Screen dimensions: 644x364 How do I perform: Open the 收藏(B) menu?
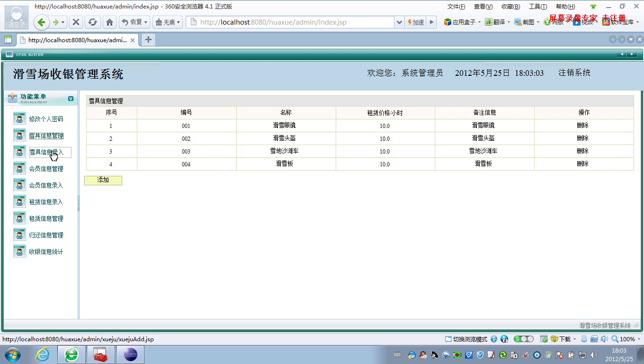[510, 7]
